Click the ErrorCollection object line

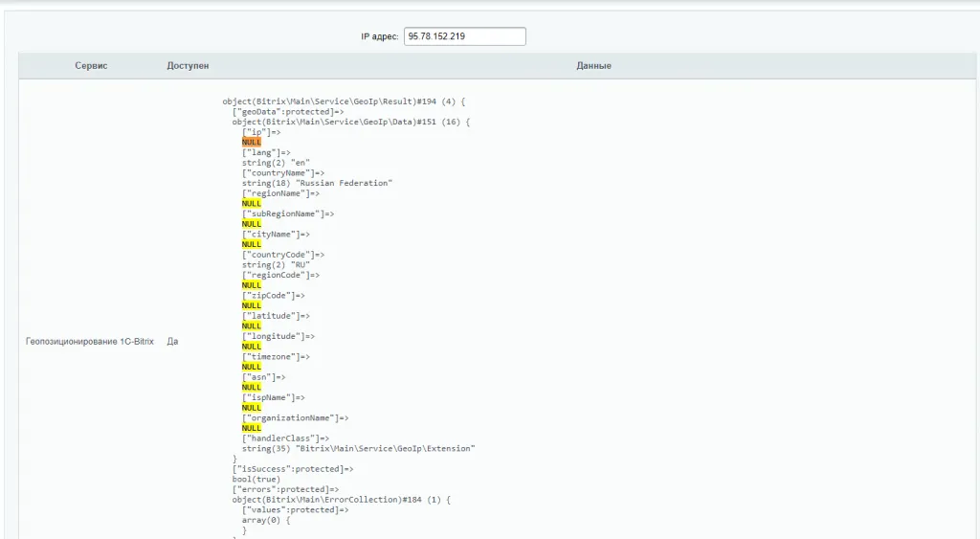[x=340, y=499]
